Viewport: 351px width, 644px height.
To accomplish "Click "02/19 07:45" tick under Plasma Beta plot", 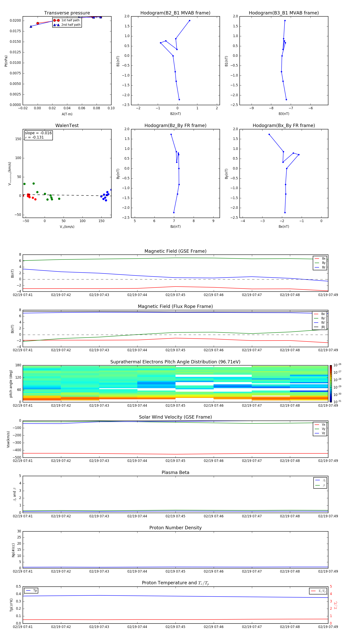I will click(x=175, y=516).
